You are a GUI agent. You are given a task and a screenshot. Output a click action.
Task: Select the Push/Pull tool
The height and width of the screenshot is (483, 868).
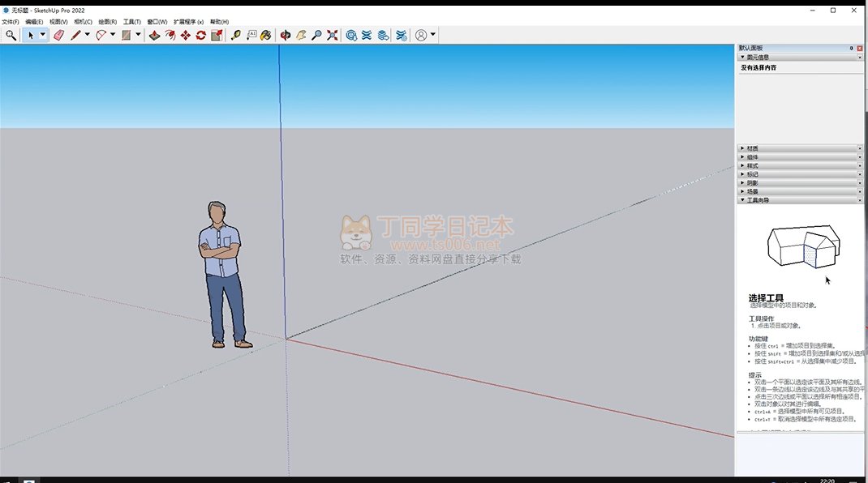[154, 36]
